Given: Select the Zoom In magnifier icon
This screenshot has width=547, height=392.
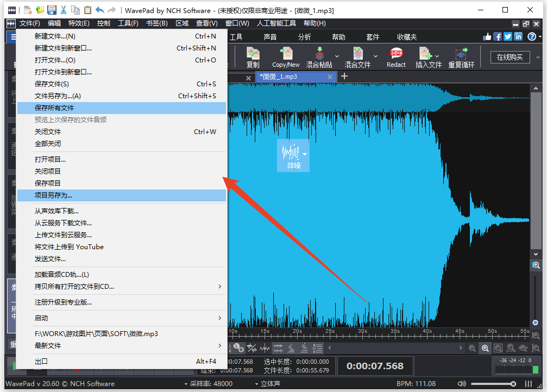Looking at the screenshot, I should [485, 348].
